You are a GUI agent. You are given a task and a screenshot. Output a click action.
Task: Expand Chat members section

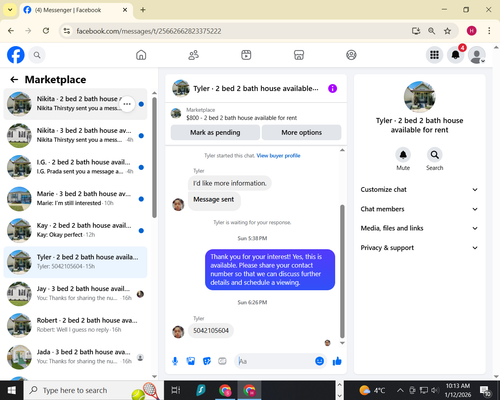419,209
